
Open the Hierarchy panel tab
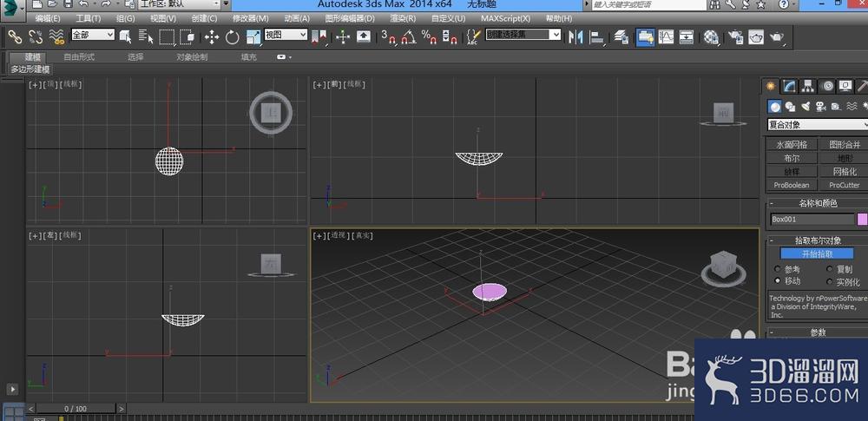coord(809,86)
